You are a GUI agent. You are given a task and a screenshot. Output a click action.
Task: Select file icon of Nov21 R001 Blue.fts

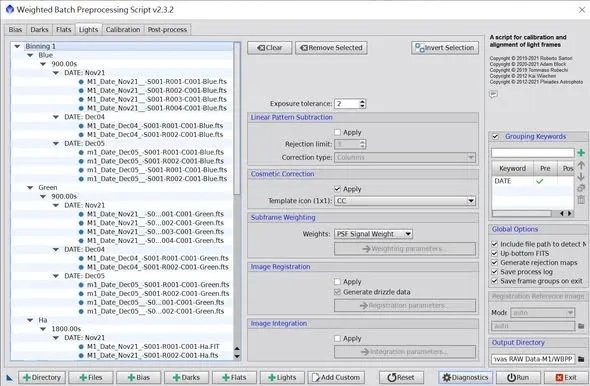coord(81,82)
